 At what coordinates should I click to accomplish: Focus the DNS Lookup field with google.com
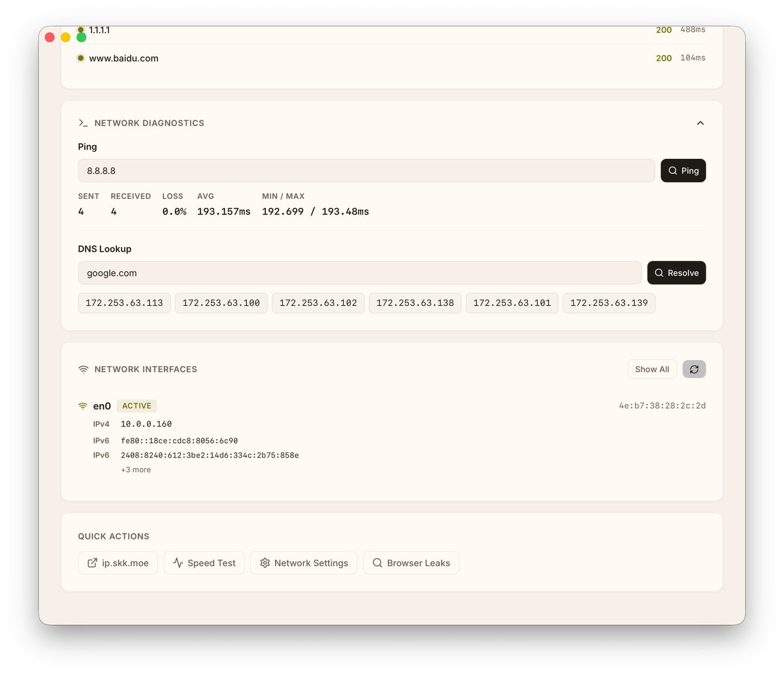(360, 273)
